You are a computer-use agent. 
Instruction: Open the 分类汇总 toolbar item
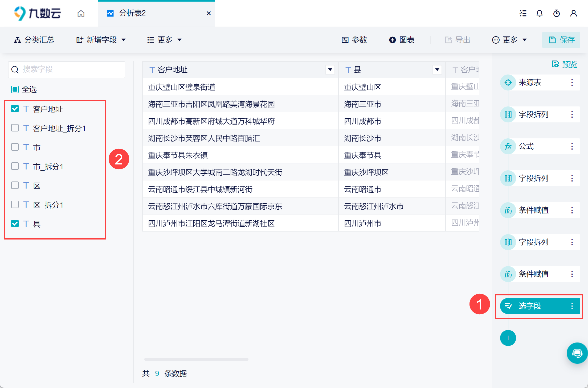[x=34, y=40]
